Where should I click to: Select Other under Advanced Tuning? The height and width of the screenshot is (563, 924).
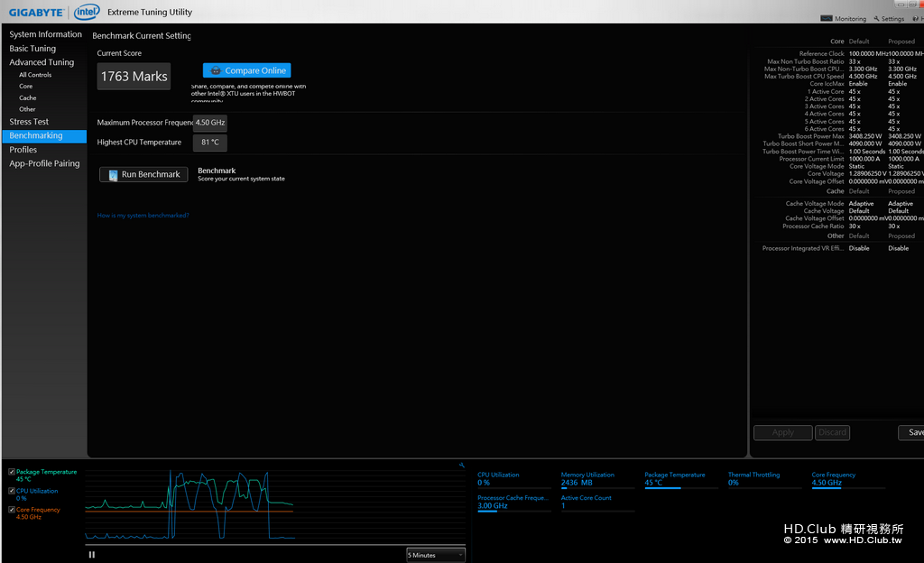(x=27, y=109)
